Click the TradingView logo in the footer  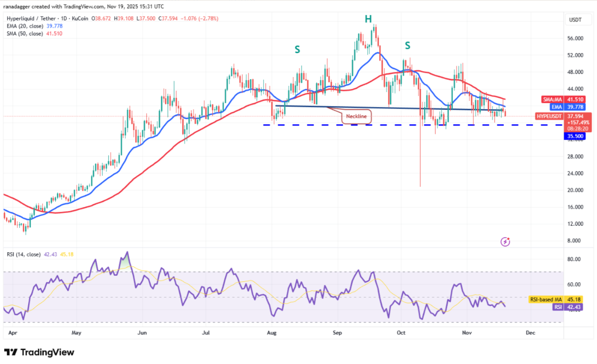[x=39, y=352]
